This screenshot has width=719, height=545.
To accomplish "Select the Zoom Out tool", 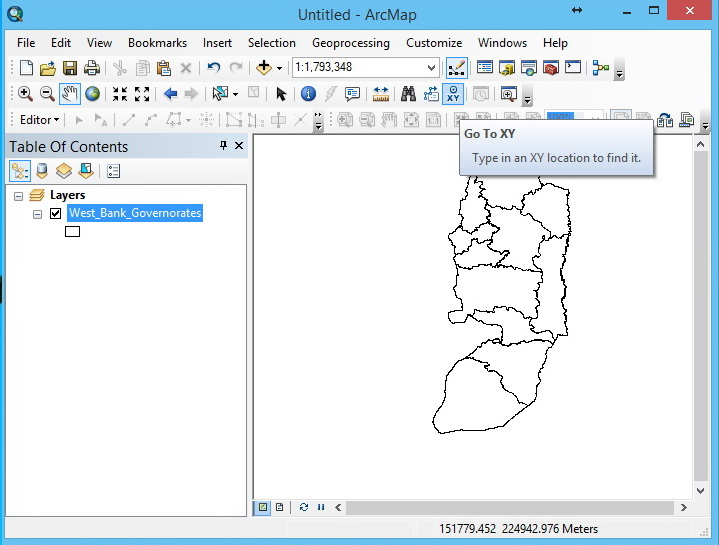I will click(x=47, y=94).
